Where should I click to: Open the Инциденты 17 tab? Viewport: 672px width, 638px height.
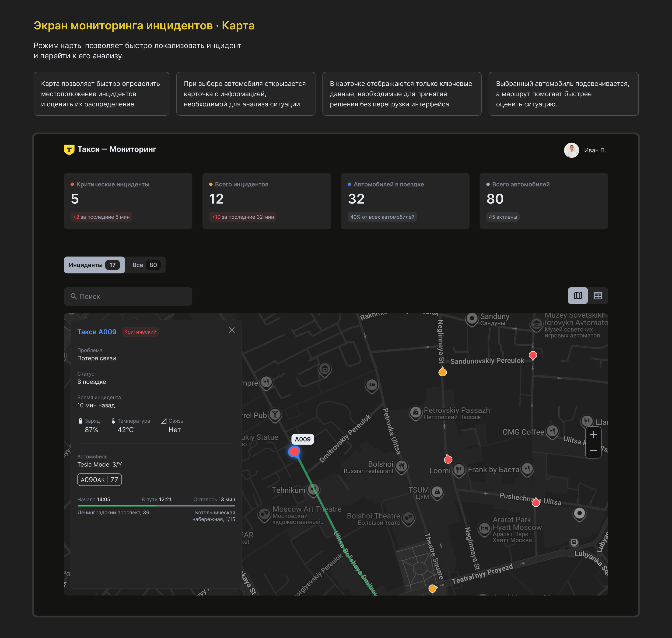point(94,265)
